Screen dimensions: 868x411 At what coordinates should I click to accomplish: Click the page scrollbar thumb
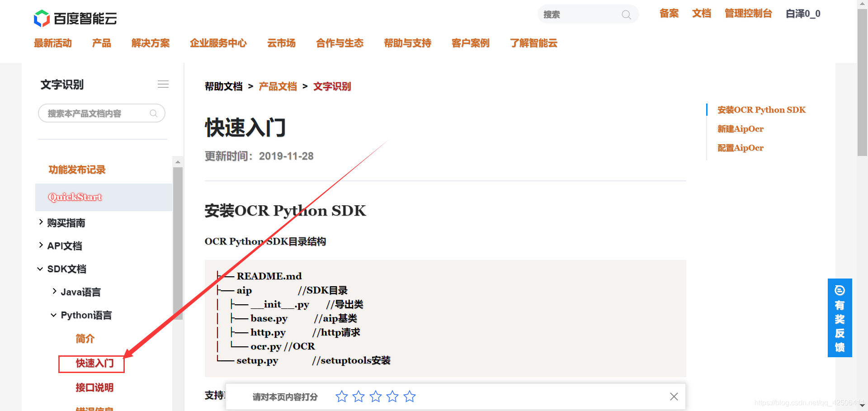point(862,82)
